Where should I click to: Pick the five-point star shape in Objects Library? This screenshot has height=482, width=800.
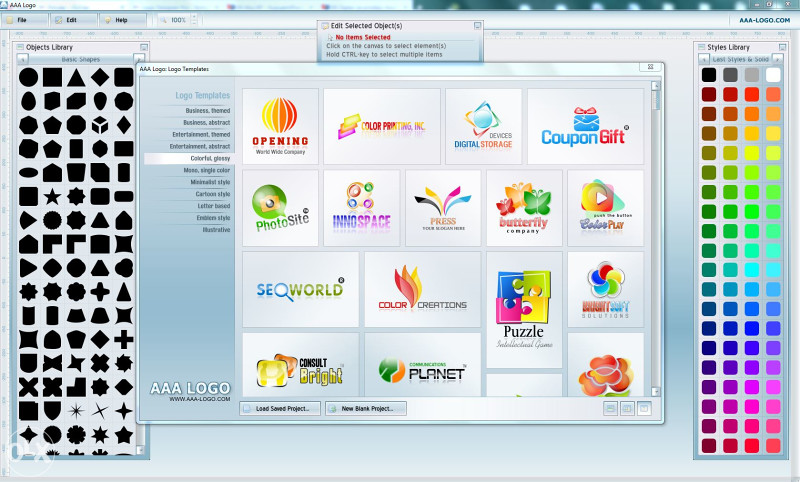point(52,196)
